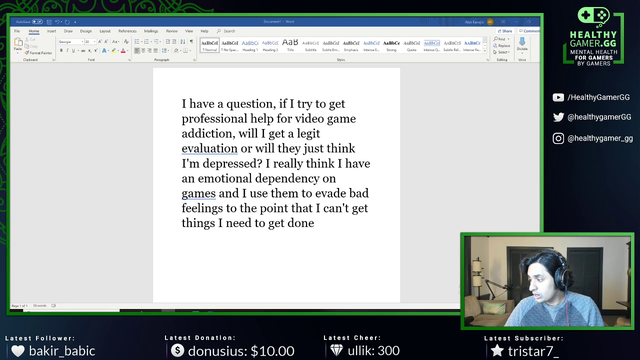
Task: Click the Numbering list icon
Action: [147, 42]
